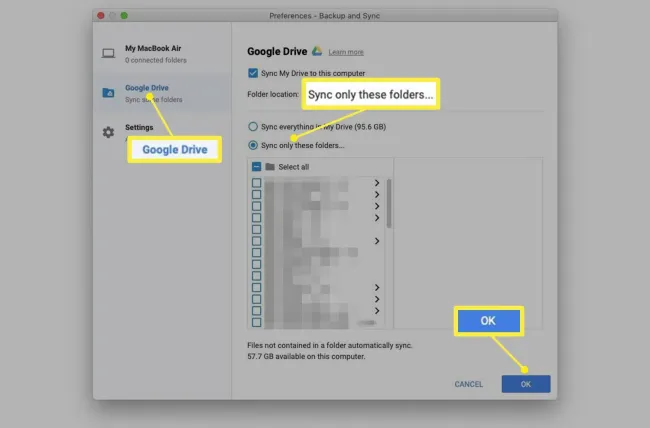The image size is (650, 428).
Task: Expand the second folder's chevron arrow
Action: pos(377,195)
